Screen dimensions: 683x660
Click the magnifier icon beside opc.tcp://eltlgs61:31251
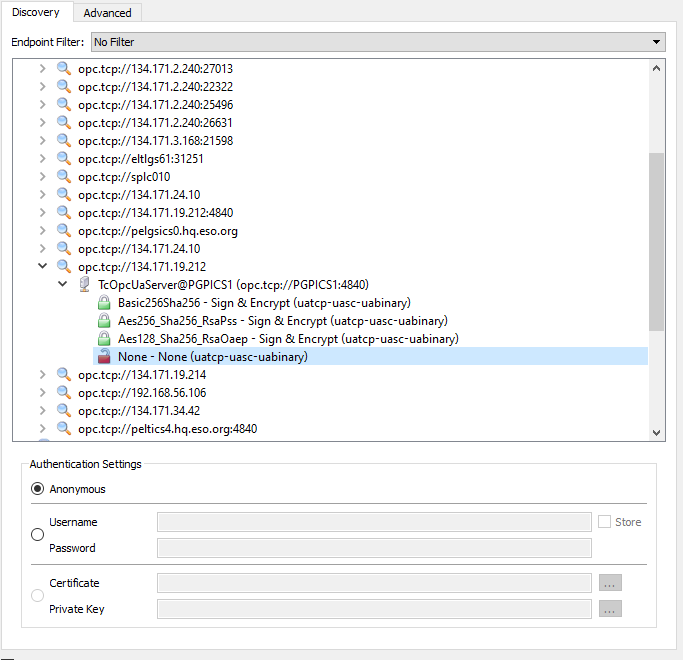64,159
